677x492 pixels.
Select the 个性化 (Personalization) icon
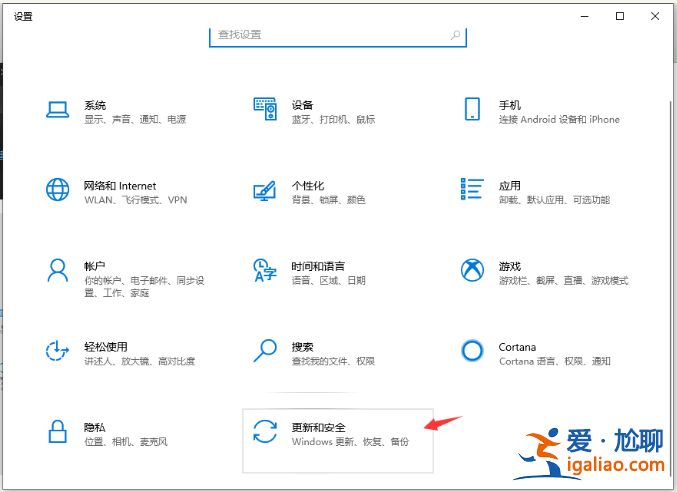(x=265, y=190)
